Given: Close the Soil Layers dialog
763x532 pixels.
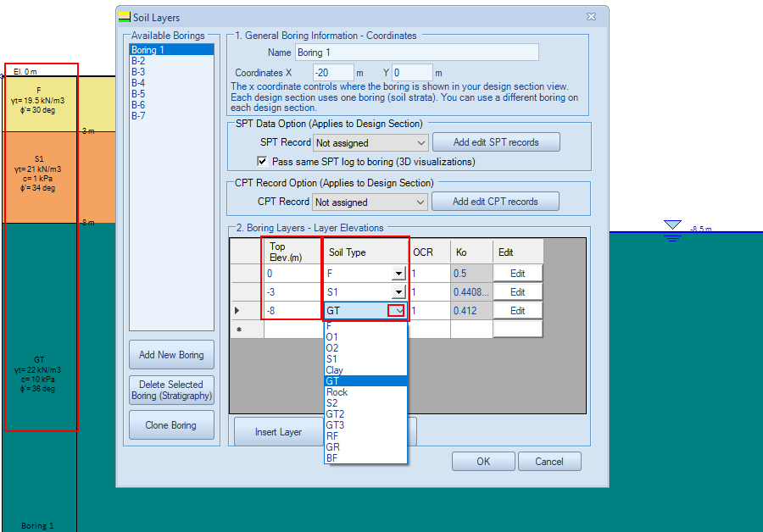Looking at the screenshot, I should (x=591, y=17).
